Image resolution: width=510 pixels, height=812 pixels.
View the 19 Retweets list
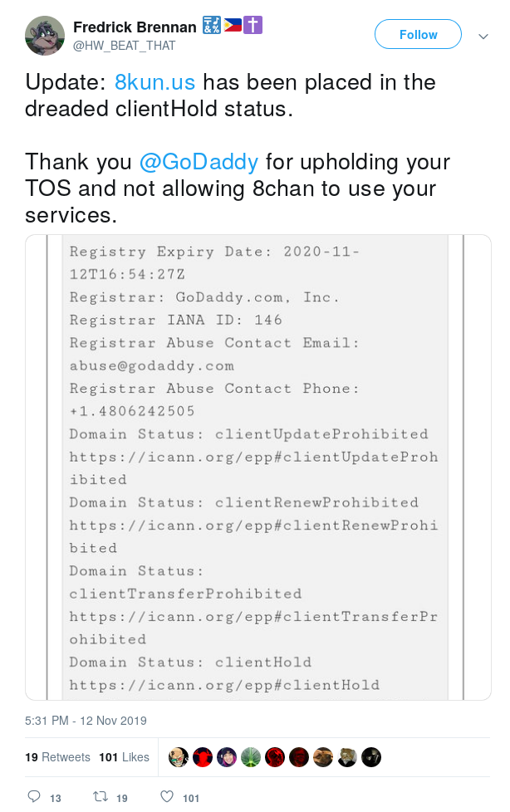coord(57,757)
